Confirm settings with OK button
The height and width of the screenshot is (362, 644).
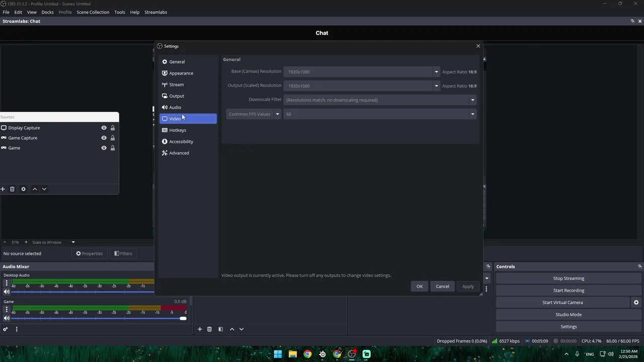[x=420, y=287]
